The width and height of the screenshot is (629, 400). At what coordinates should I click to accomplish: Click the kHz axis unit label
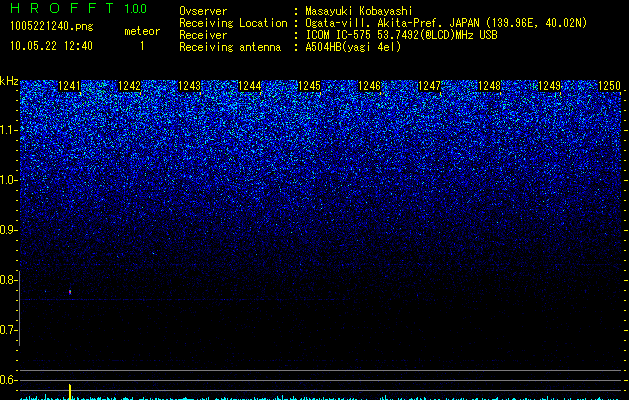pyautogui.click(x=9, y=81)
